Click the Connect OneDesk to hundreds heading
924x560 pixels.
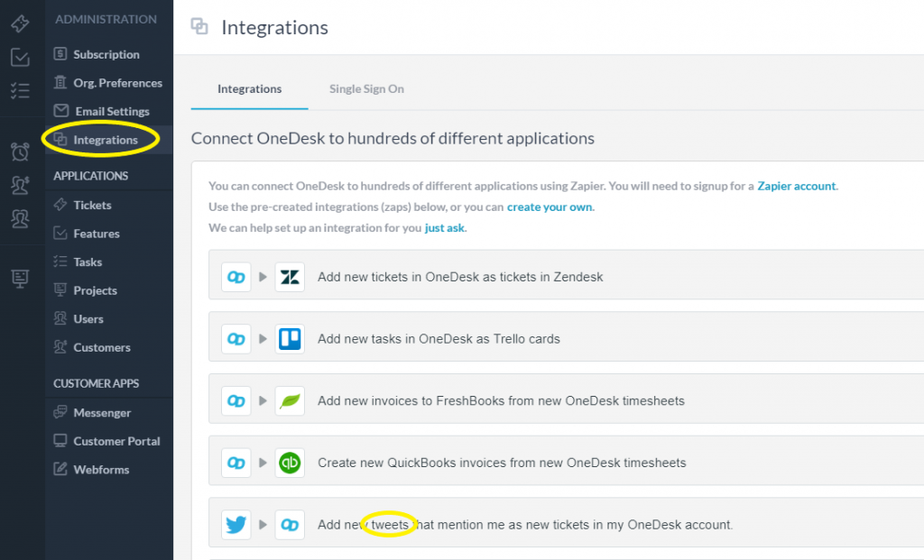click(x=393, y=138)
